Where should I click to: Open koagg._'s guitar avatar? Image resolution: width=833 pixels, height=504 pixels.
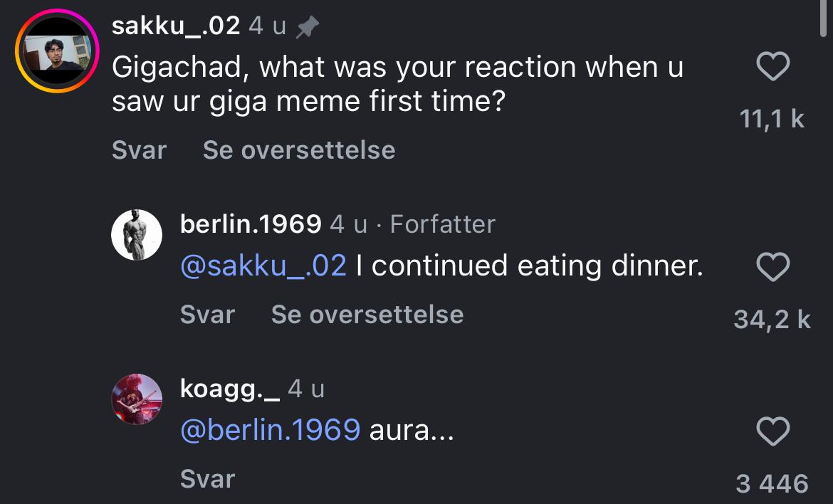pos(137,399)
